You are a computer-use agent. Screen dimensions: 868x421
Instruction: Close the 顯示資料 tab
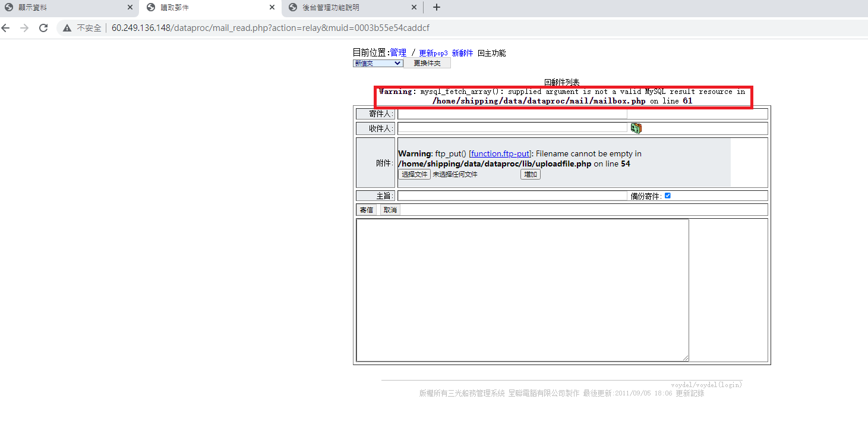coord(130,8)
